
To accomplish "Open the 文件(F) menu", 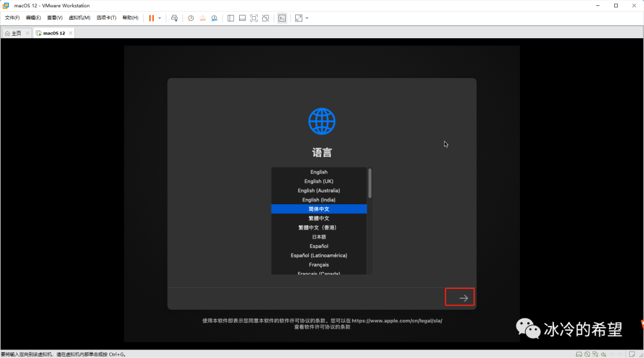I will click(13, 18).
